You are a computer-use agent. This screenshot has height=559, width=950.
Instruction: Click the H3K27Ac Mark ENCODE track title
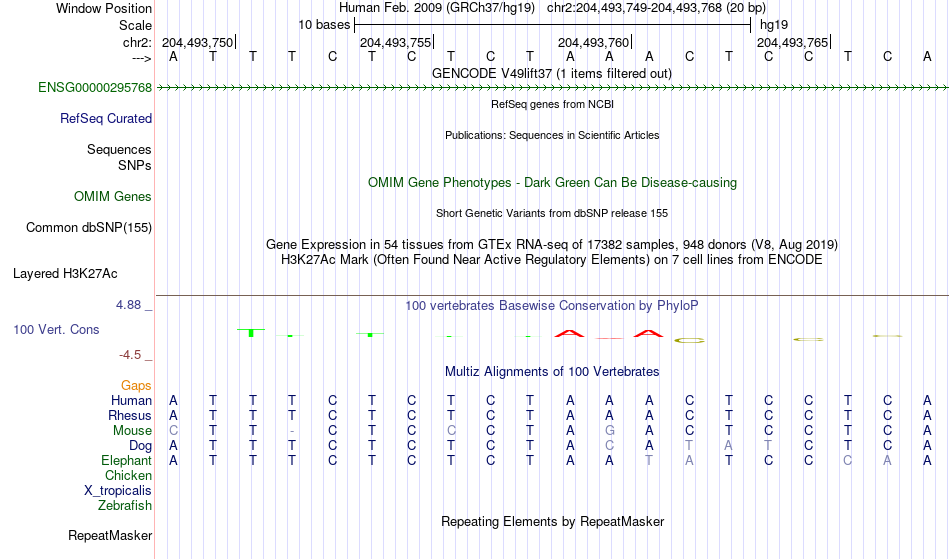(551, 259)
